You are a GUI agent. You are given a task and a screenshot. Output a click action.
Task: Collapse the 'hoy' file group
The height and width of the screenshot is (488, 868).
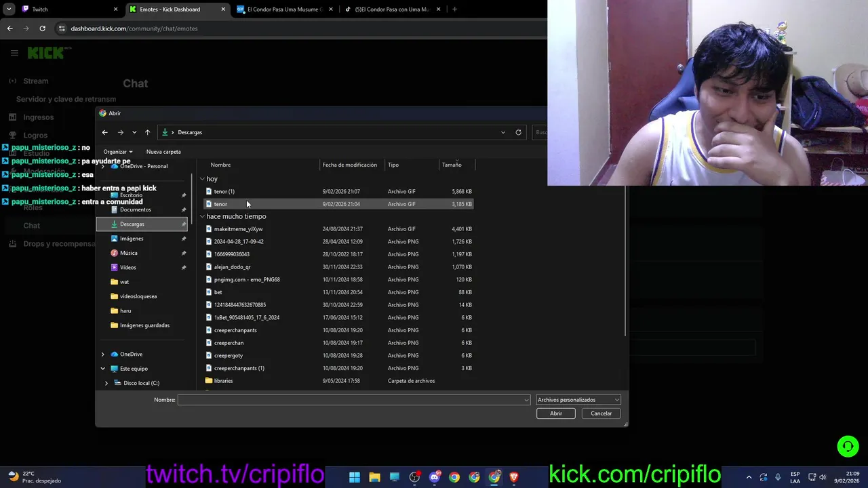202,179
